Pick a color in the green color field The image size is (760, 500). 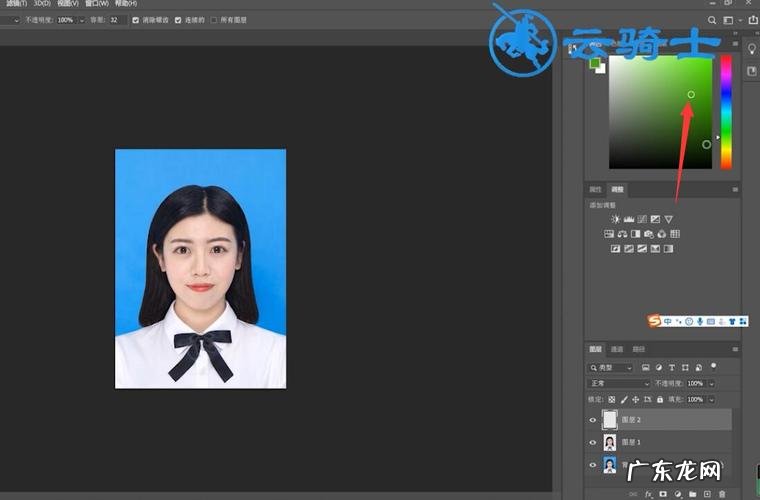660,112
